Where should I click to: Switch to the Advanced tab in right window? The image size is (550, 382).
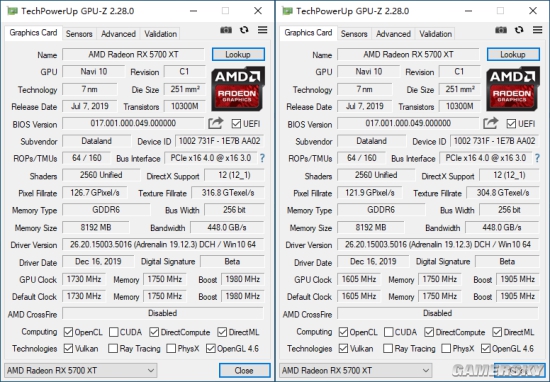(393, 34)
